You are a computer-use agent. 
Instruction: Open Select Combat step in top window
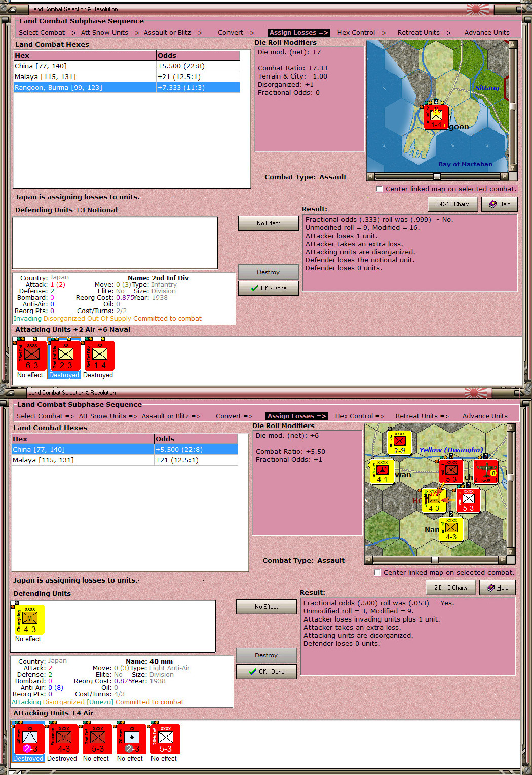pyautogui.click(x=47, y=32)
